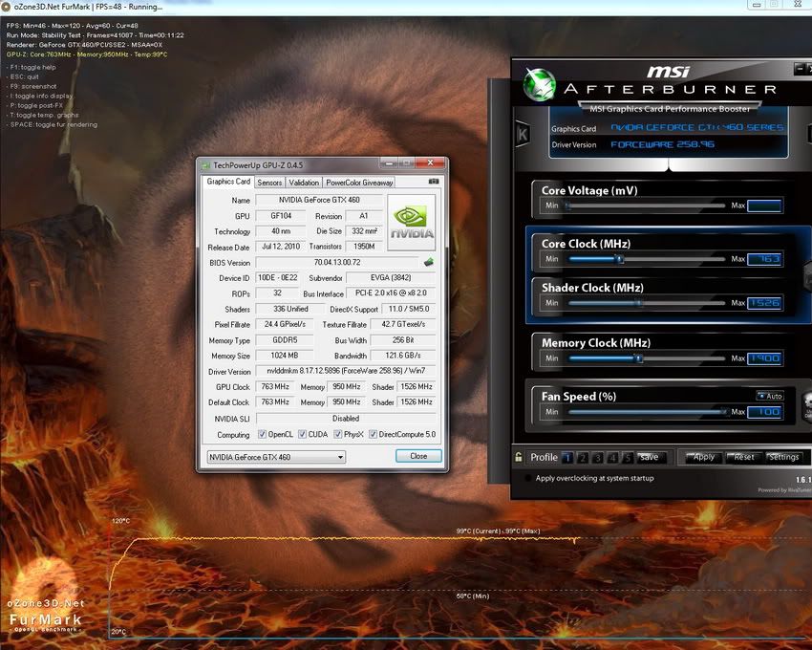Click the user define button beside Fan Speed
This screenshot has width=812, height=650.
click(807, 405)
